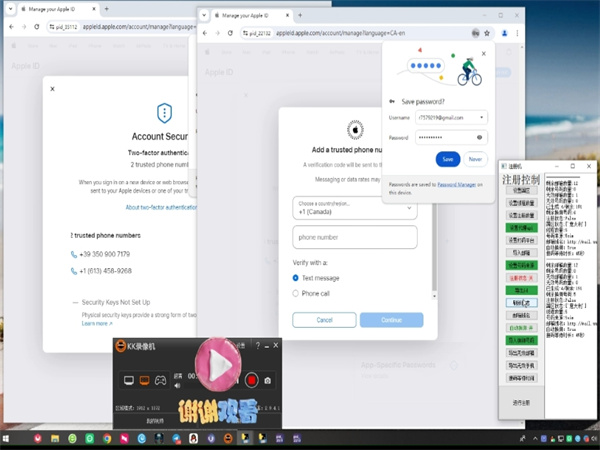Open the About two-factor authentication link

[161, 207]
